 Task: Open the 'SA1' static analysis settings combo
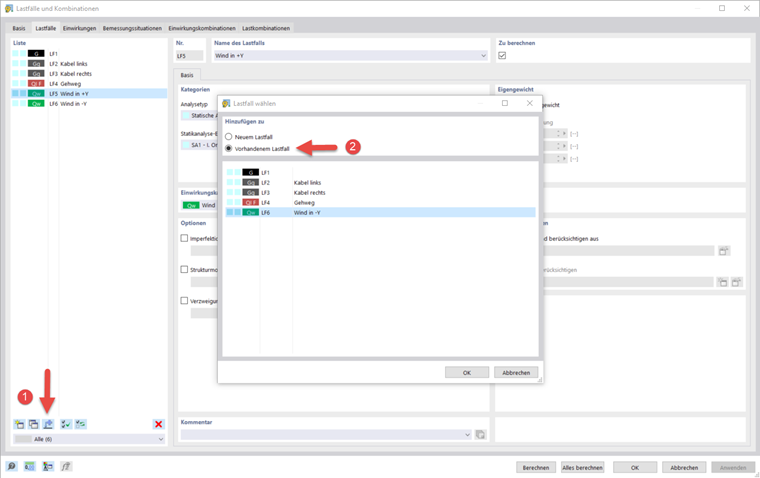pyautogui.click(x=199, y=145)
